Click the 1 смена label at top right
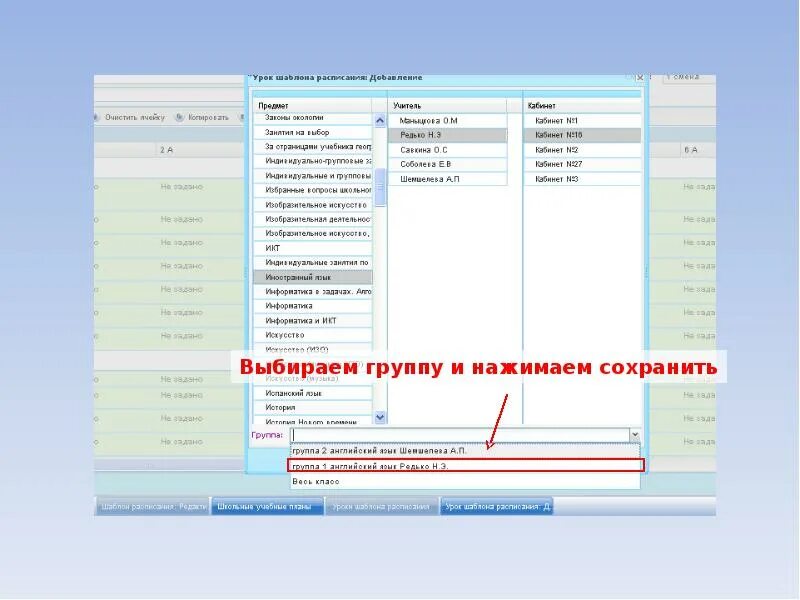Image resolution: width=800 pixels, height=600 pixels. (683, 77)
